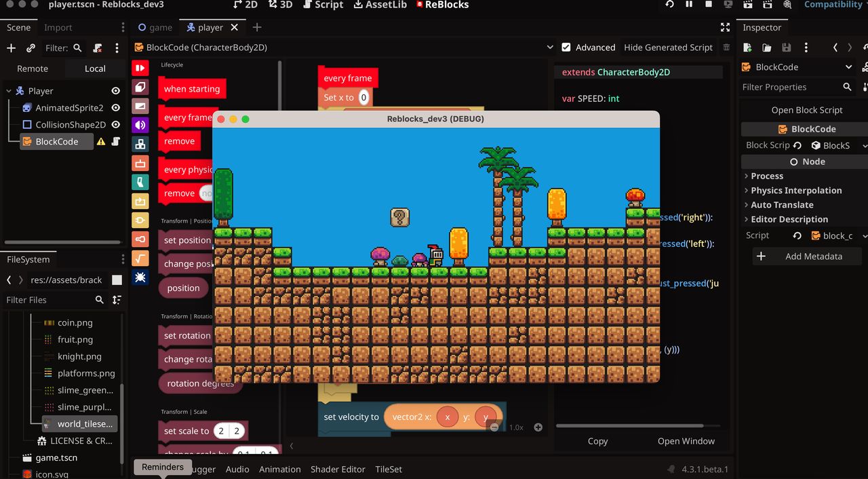Switch to the game scene tab

155,27
